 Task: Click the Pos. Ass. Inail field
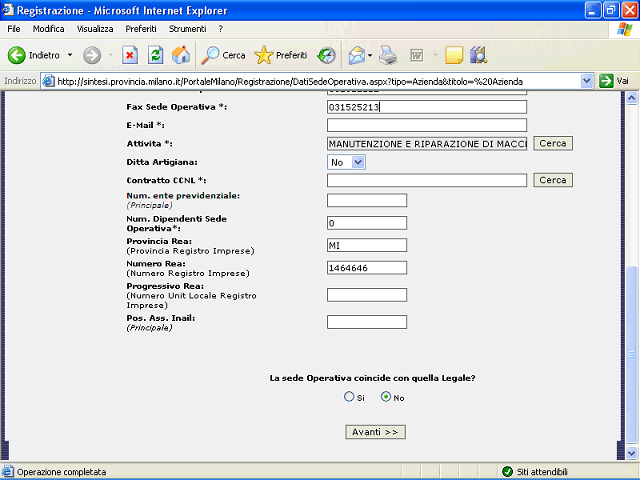(367, 322)
